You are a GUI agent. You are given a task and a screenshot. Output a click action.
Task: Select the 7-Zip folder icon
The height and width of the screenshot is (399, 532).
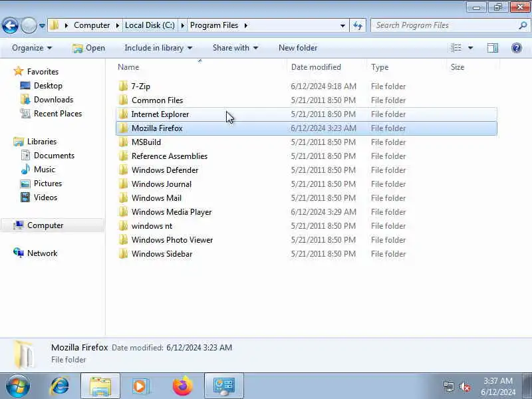click(124, 86)
